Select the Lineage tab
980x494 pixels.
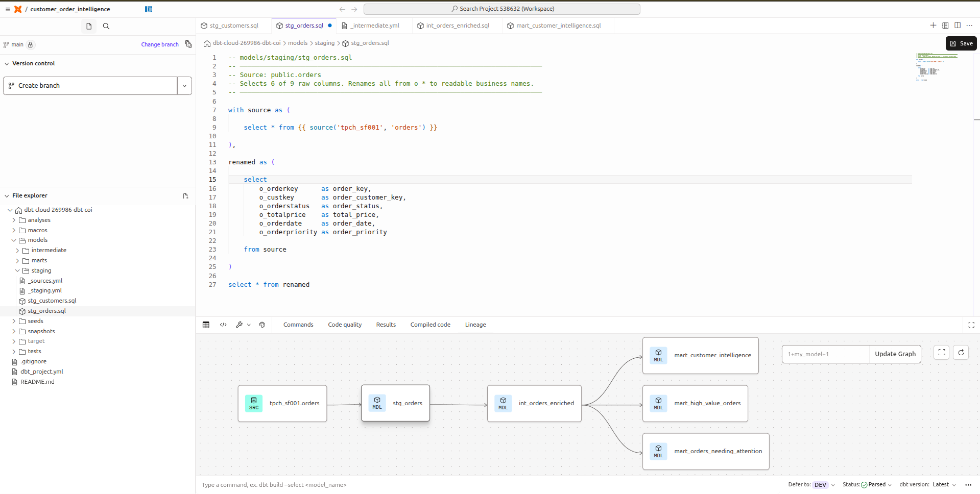475,325
